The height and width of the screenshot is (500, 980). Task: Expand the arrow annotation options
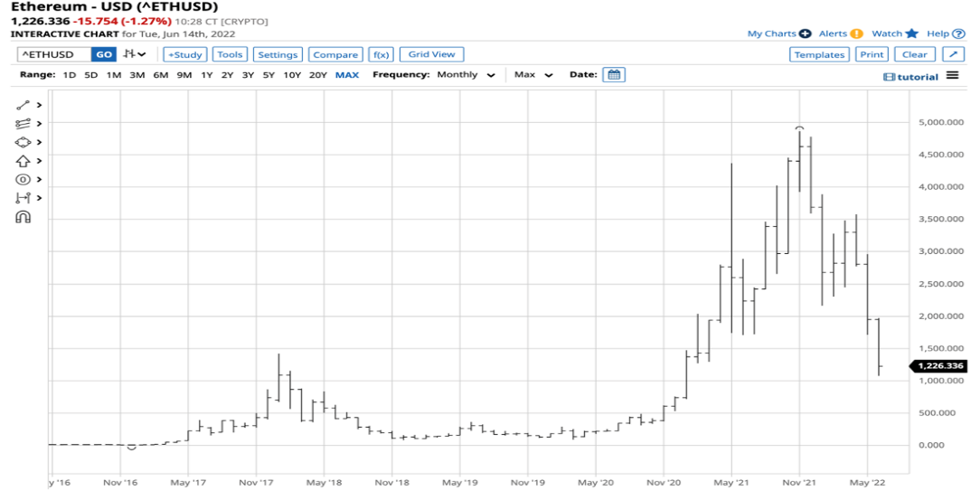(40, 161)
